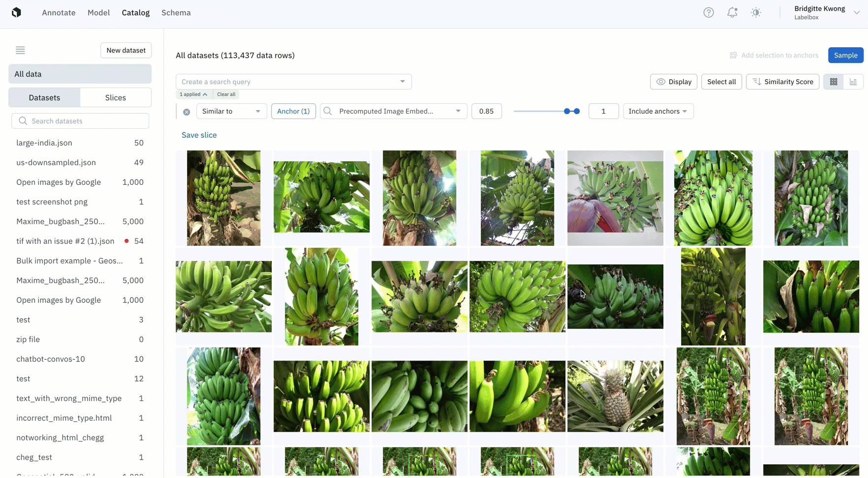Click Select all button

[721, 82]
